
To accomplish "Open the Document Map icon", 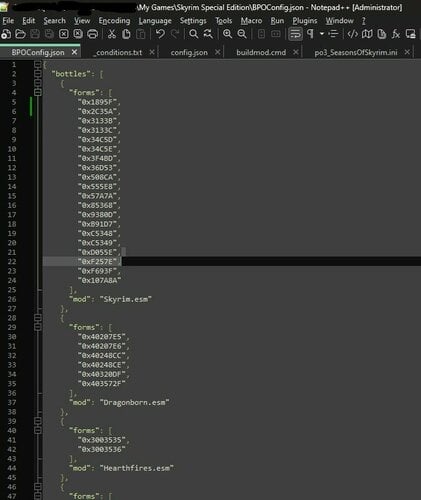I will (x=367, y=34).
